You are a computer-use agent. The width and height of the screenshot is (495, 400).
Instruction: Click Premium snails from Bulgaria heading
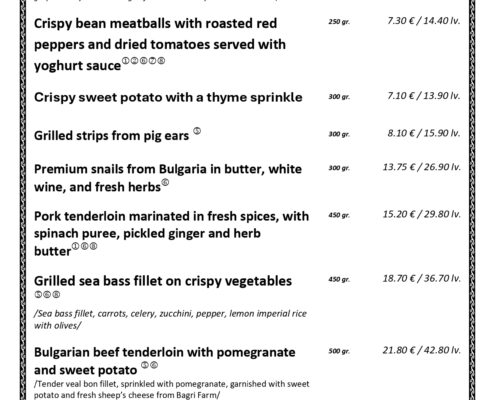pos(168,178)
